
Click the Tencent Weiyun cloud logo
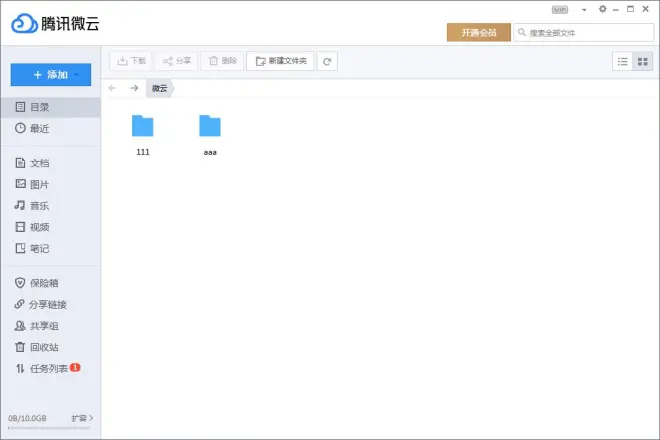(x=24, y=24)
